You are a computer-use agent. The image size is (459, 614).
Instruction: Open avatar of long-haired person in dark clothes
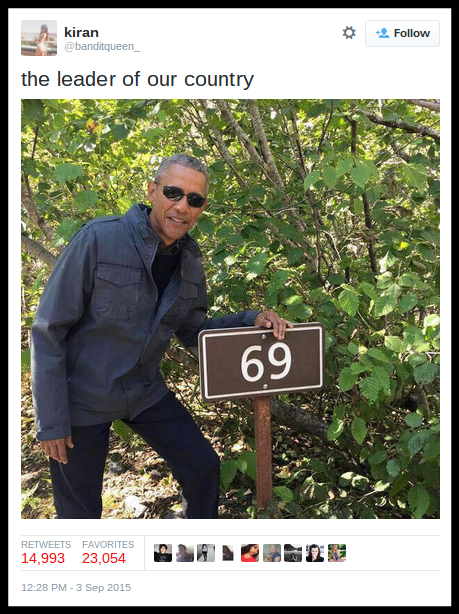pos(315,553)
